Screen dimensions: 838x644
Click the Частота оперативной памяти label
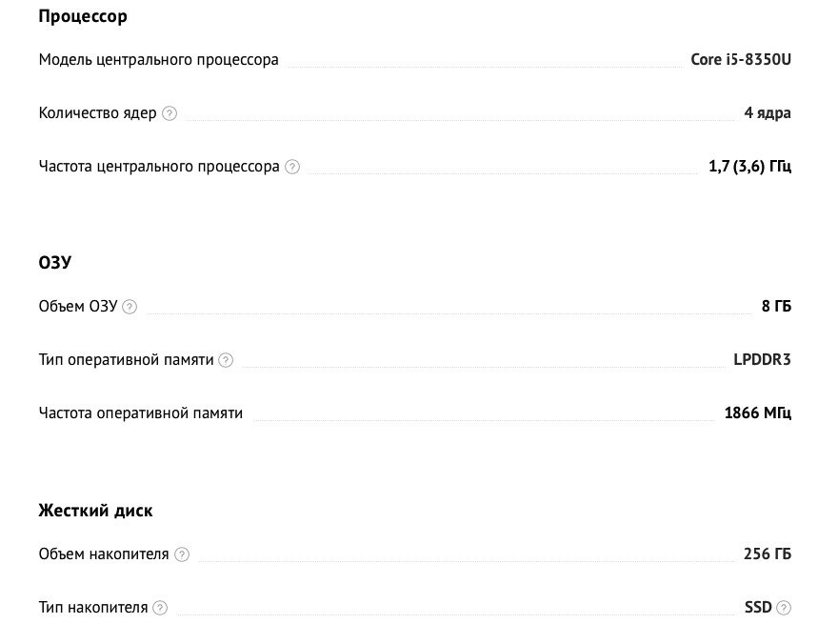(141, 413)
